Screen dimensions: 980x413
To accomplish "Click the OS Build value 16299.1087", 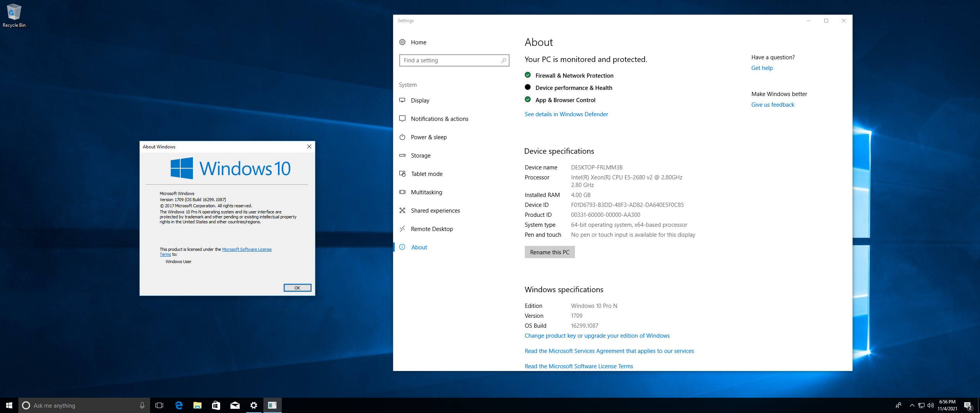I will (585, 325).
